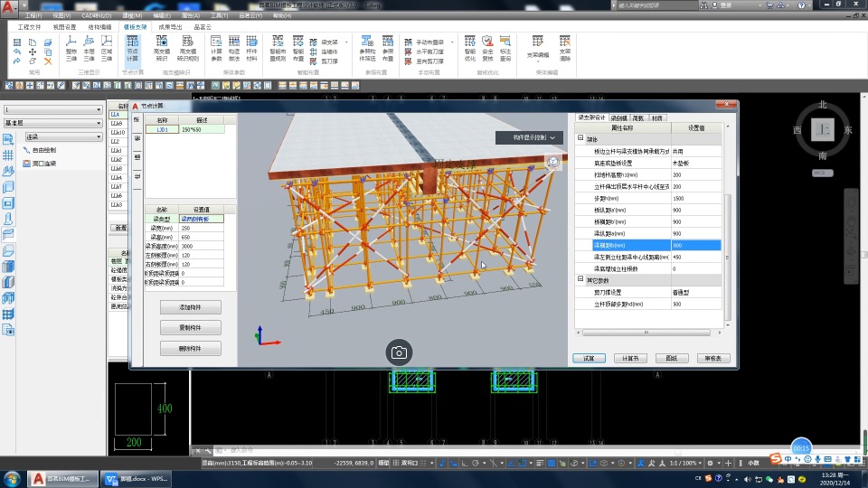Select the 区域三维 region 3D tool
This screenshot has height=488, width=868.
point(107,48)
